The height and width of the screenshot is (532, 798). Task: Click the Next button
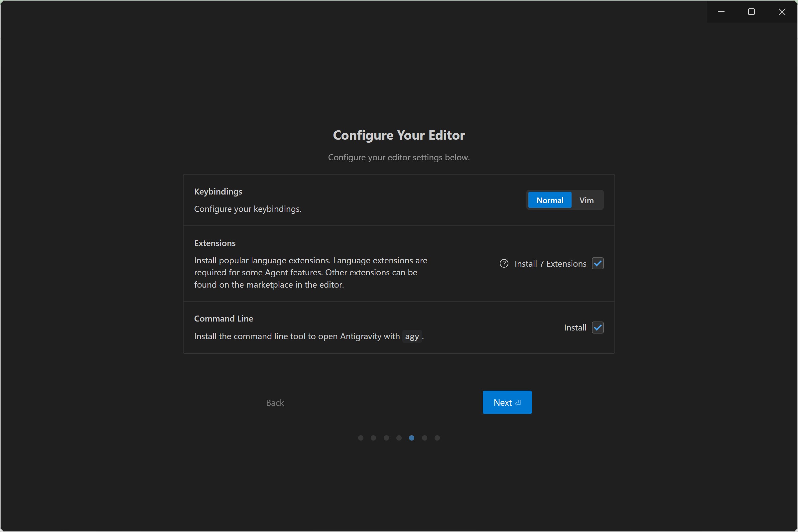507,402
